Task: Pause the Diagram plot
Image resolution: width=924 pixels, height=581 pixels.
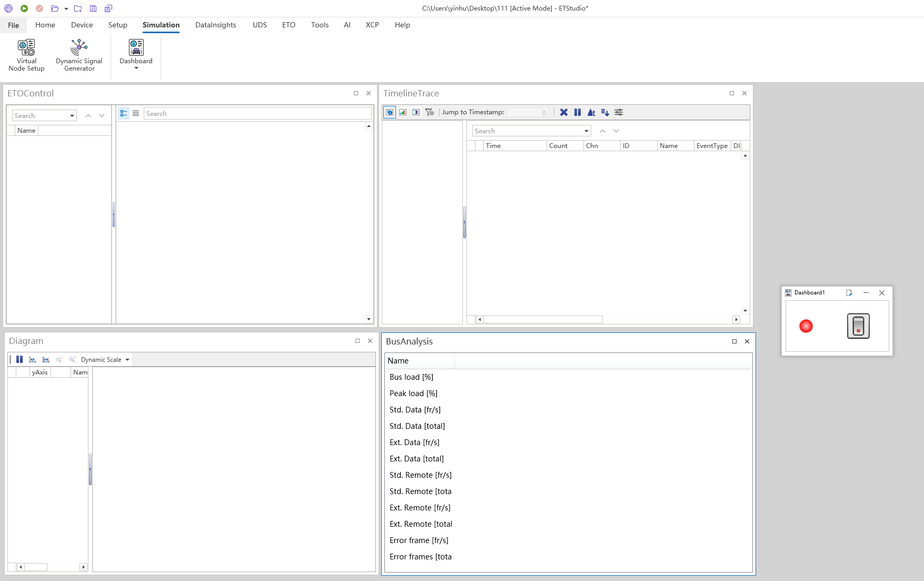Action: [19, 359]
